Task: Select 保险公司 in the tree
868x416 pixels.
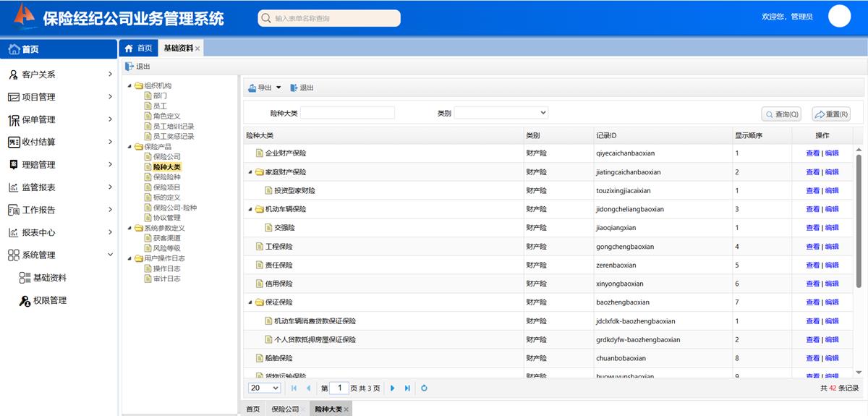Action: [x=166, y=156]
